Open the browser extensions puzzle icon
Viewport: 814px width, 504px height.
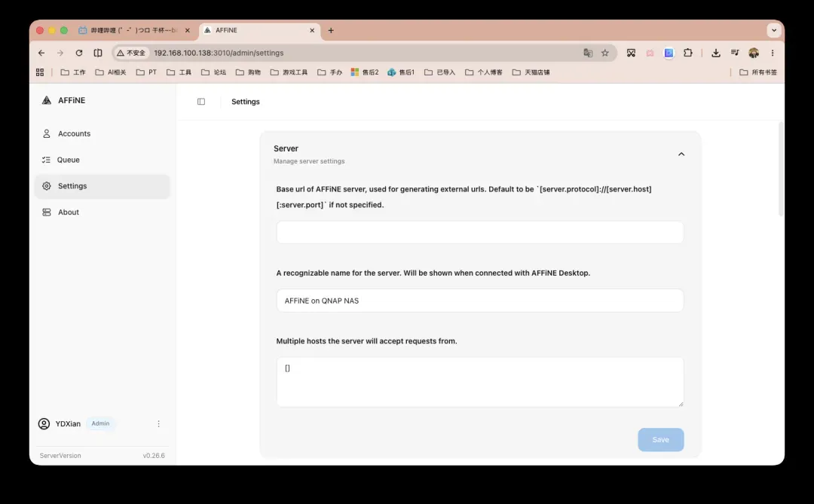click(688, 53)
